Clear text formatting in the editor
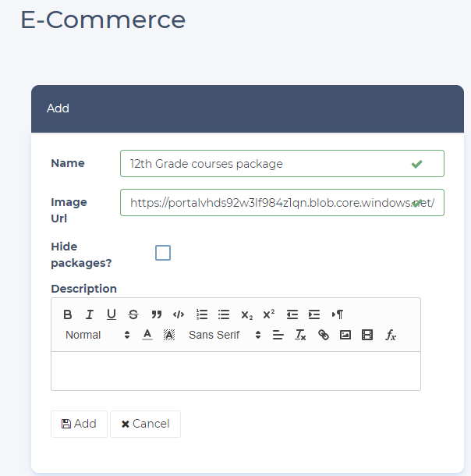The image size is (471, 476). click(300, 335)
